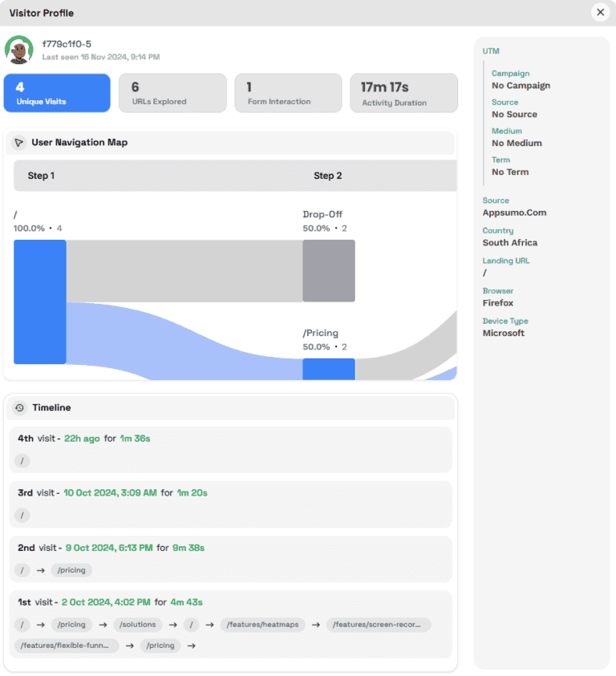
Task: Click the 2 Oct 2024, 4:02 PM timestamp
Action: coord(106,602)
